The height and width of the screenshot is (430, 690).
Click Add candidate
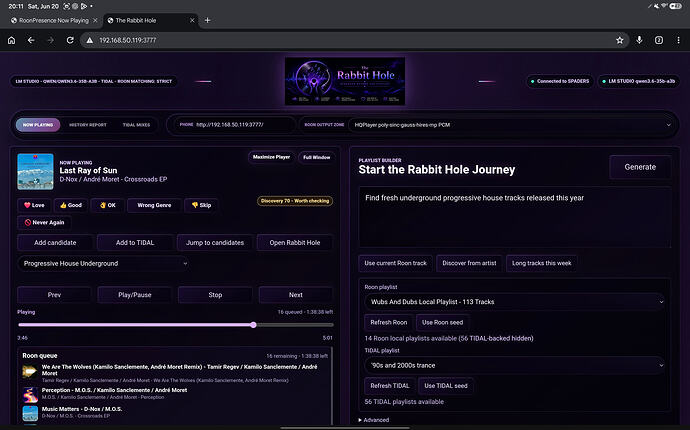55,243
